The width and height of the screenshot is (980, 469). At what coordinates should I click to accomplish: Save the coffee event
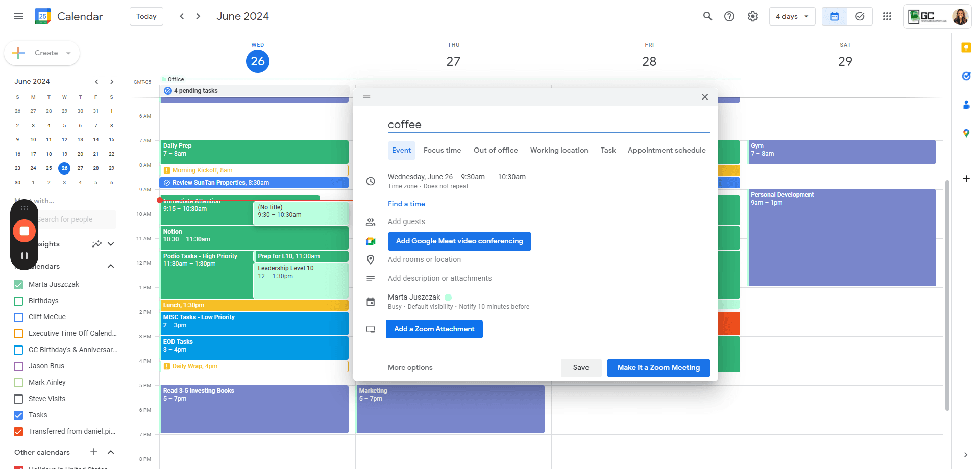[581, 367]
